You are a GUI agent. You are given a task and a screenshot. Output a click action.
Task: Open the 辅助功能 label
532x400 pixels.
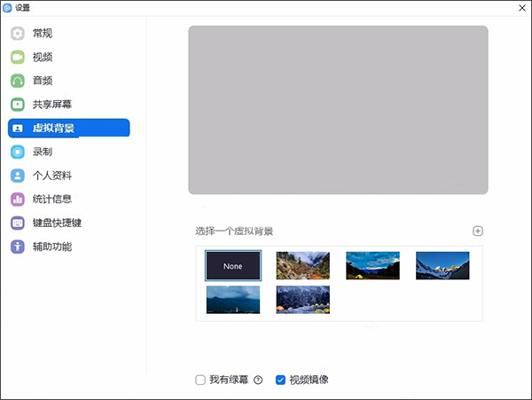click(52, 247)
